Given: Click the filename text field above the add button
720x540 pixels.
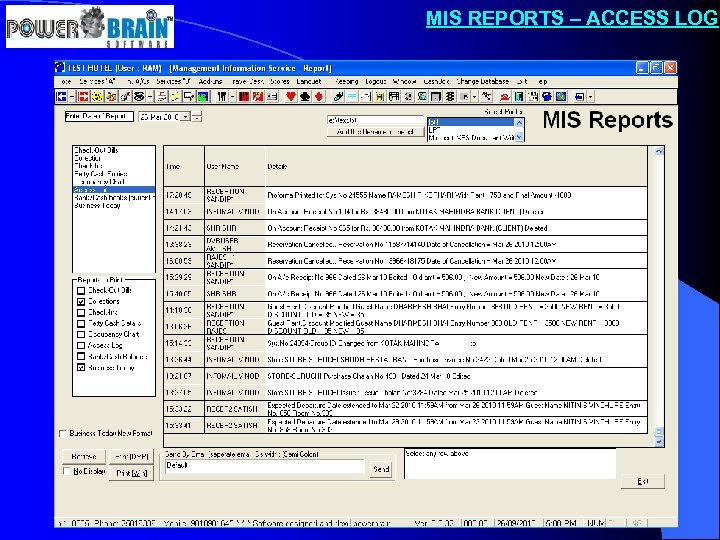Looking at the screenshot, I should (375, 120).
